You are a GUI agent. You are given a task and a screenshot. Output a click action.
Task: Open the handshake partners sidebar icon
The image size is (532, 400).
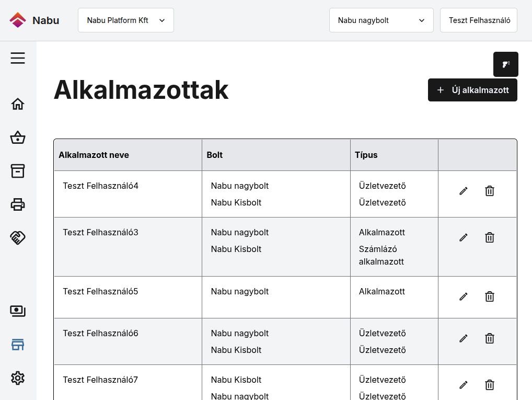pos(18,238)
